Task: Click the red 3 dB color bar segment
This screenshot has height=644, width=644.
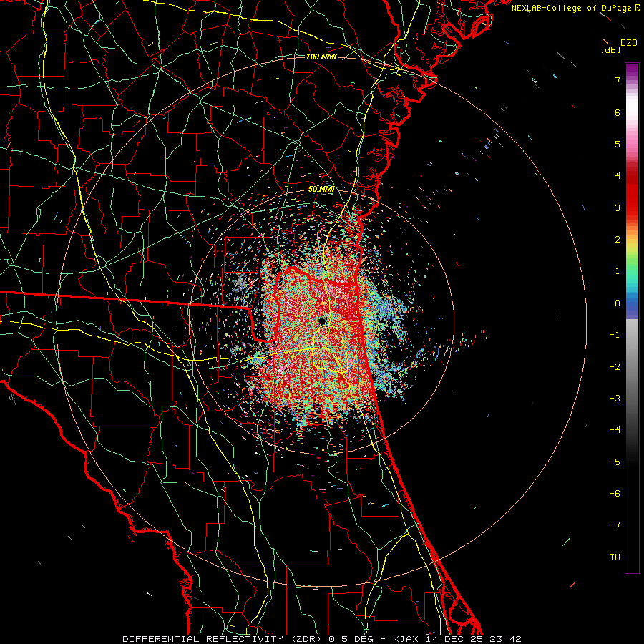Action: click(632, 208)
